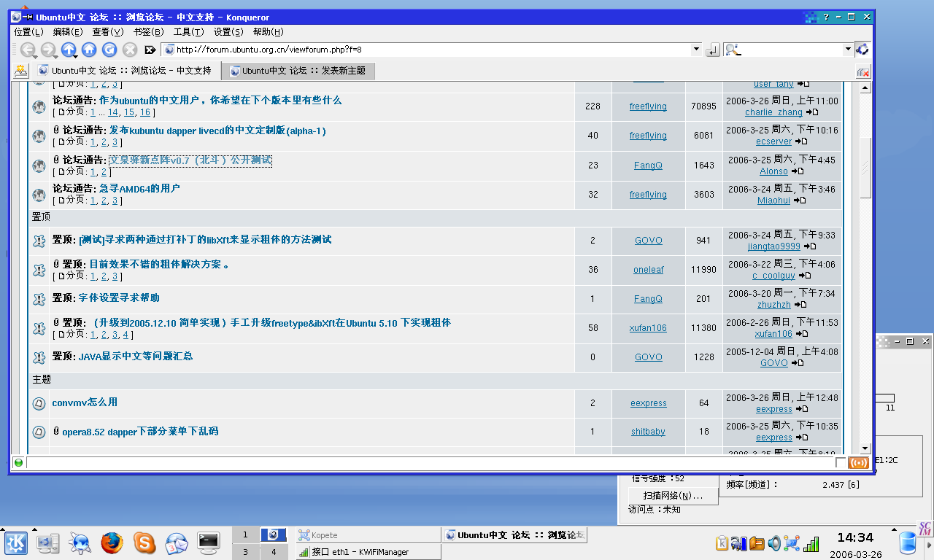
Task: Click the KDE gear throbber icon
Action: 862,49
